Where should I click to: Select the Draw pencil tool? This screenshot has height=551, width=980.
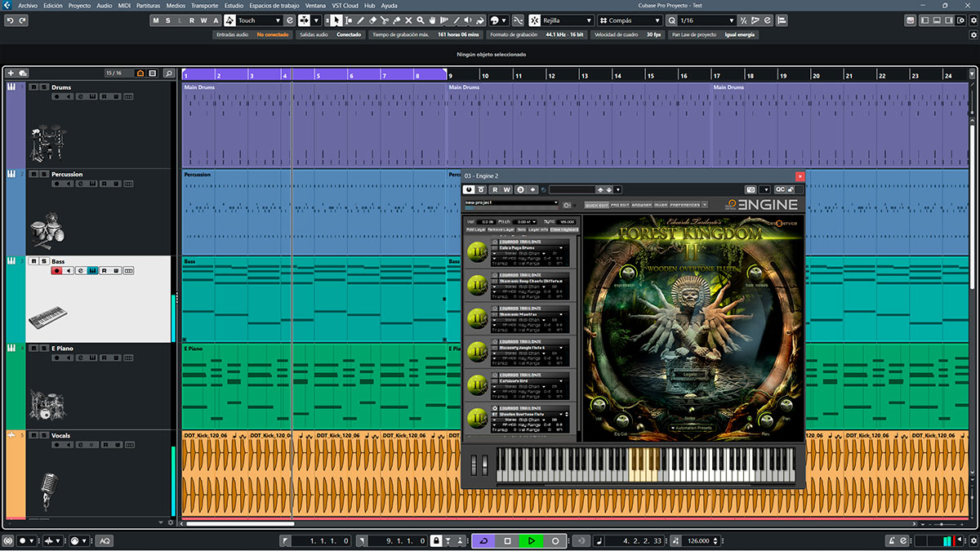pos(360,20)
